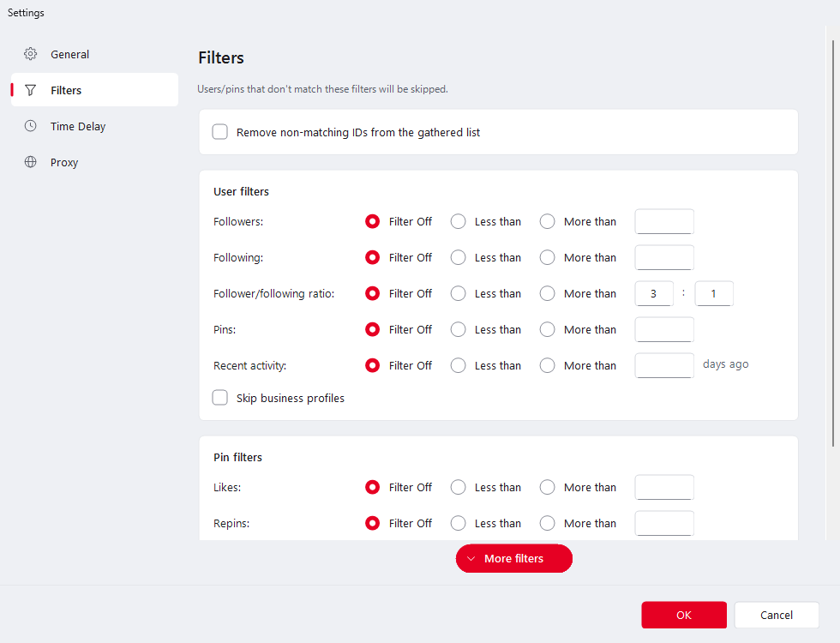Select Filter Off for Recent activity
Screen dimensions: 840x643
pos(372,365)
